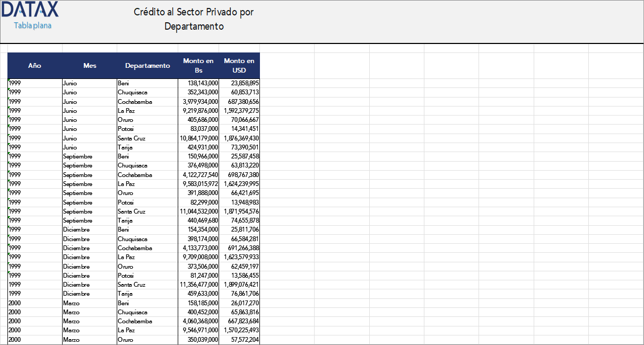Select the Año column header
Viewport: 644px width, 345px height.
click(x=34, y=66)
